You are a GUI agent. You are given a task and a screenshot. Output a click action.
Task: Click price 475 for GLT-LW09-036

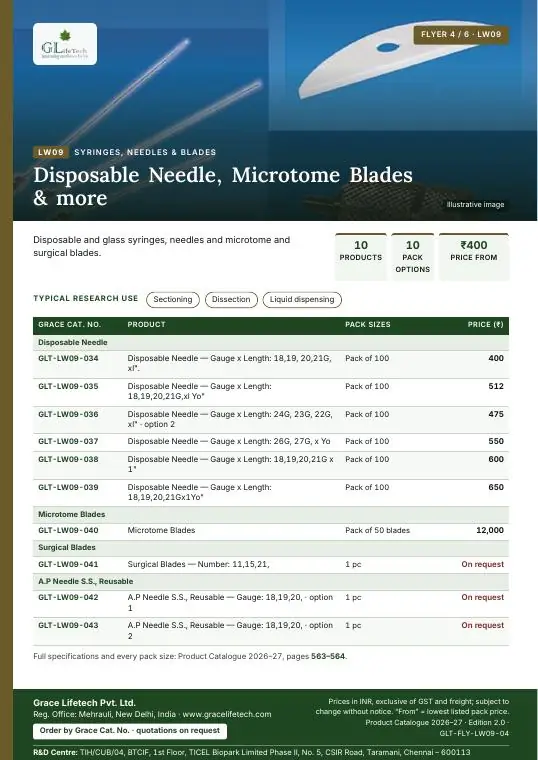pos(496,414)
